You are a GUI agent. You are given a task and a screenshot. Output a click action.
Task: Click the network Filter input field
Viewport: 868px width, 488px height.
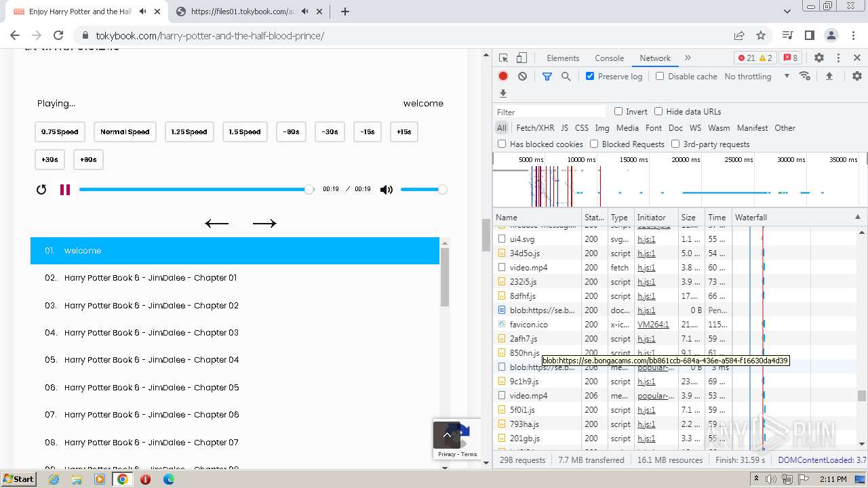(550, 112)
